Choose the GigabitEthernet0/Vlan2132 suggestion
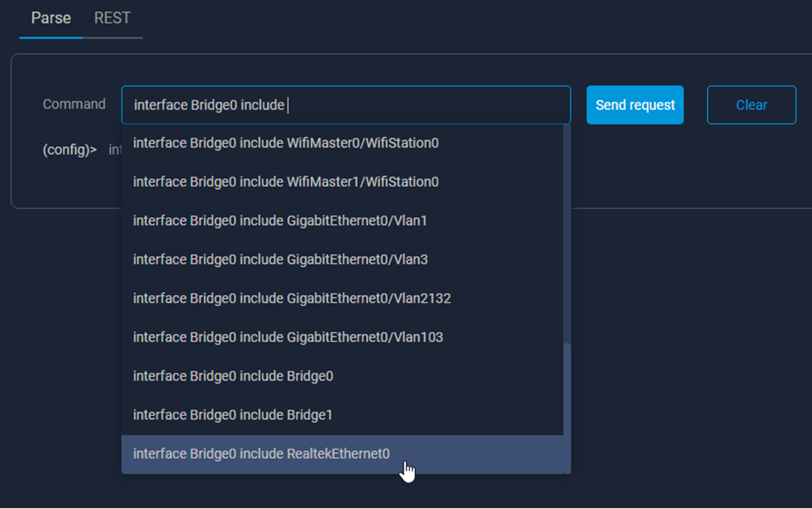 point(292,298)
